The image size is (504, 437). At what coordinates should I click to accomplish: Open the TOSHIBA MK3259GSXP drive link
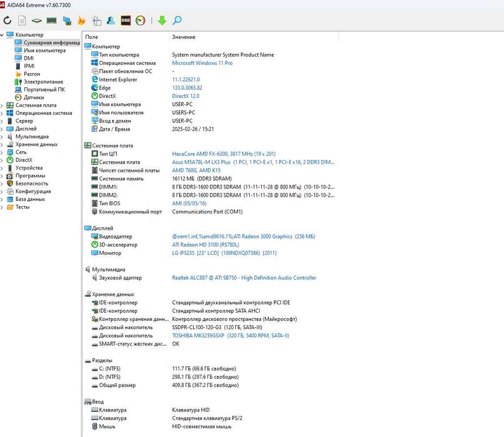(x=230, y=335)
